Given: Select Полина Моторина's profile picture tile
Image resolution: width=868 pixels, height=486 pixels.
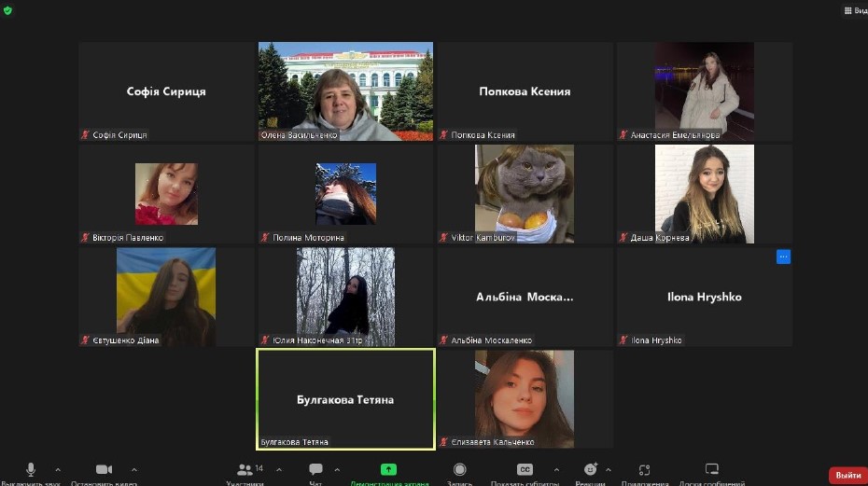Looking at the screenshot, I should coord(346,194).
